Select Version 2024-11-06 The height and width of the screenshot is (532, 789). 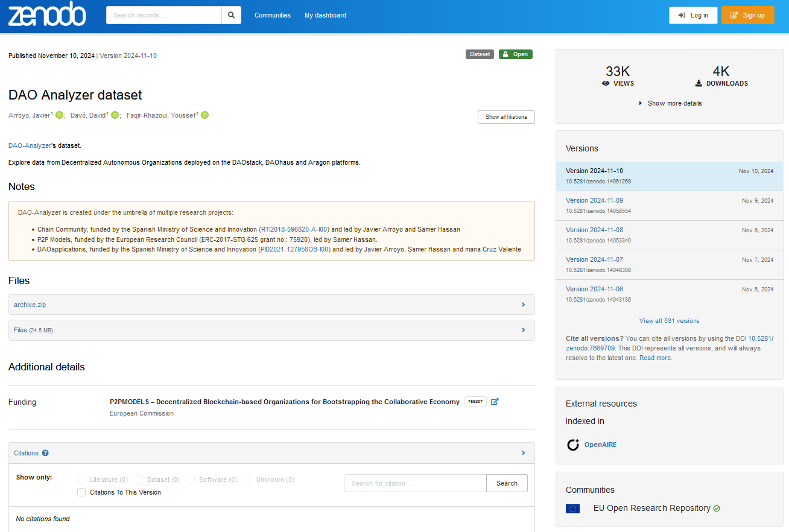[594, 289]
